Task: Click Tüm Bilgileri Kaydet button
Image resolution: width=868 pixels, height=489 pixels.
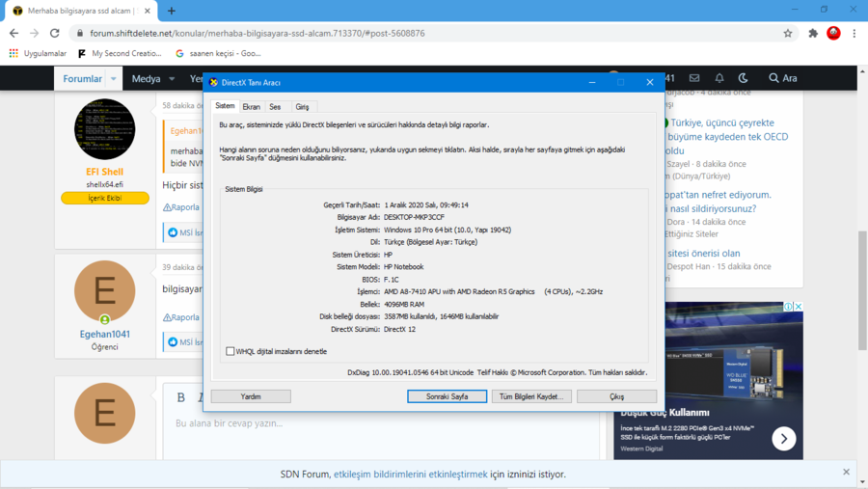Action: [531, 396]
